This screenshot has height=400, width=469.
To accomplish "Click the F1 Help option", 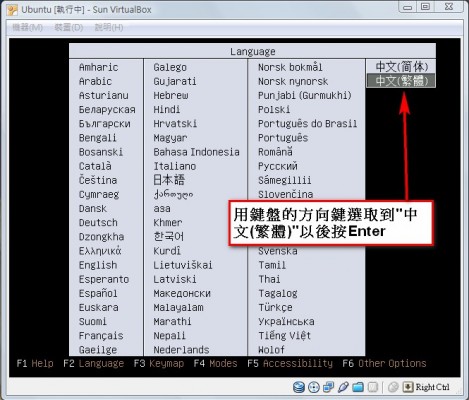I will [35, 363].
